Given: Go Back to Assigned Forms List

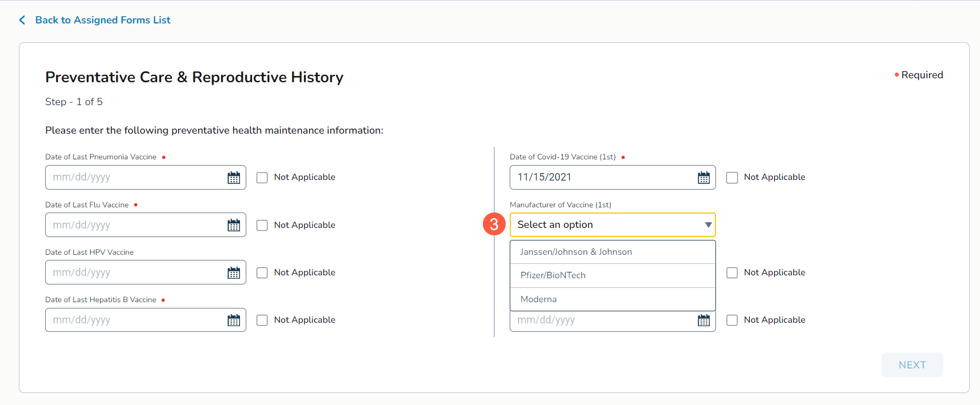Looking at the screenshot, I should point(103,20).
